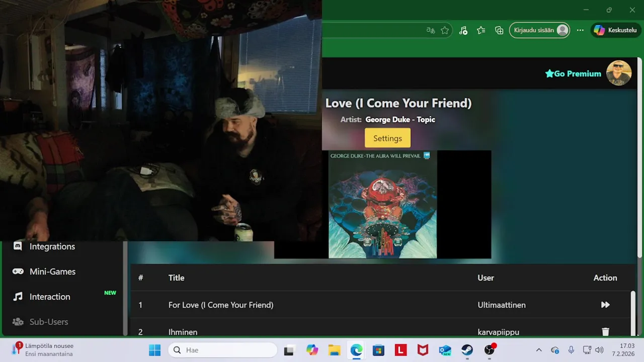Click the Hae taskbar search box
Screen dimensions: 644x362
coord(222,350)
